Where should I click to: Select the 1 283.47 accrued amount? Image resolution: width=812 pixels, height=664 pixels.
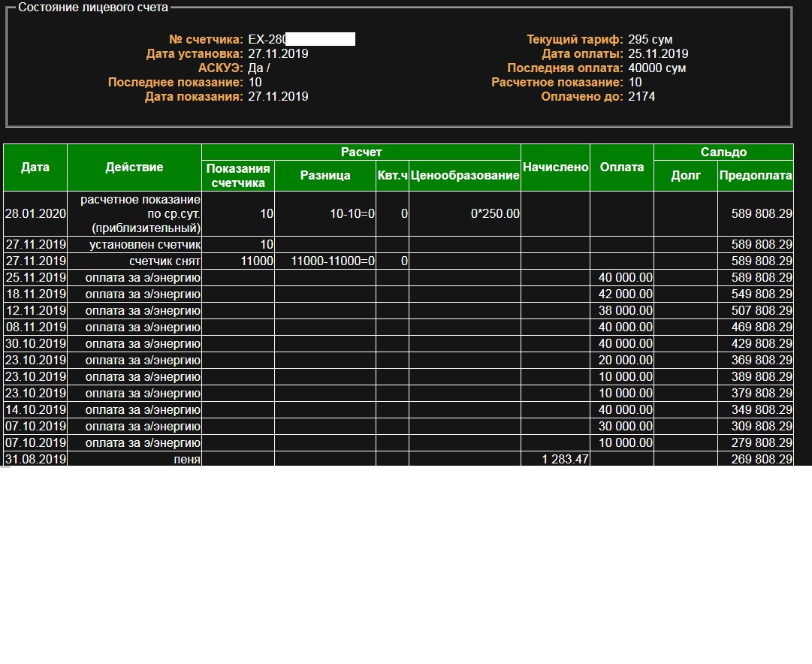pyautogui.click(x=564, y=459)
